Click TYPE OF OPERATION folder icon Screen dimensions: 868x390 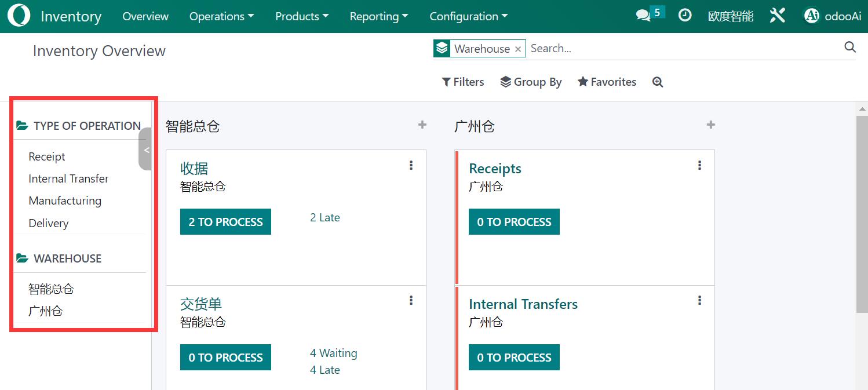pyautogui.click(x=22, y=126)
